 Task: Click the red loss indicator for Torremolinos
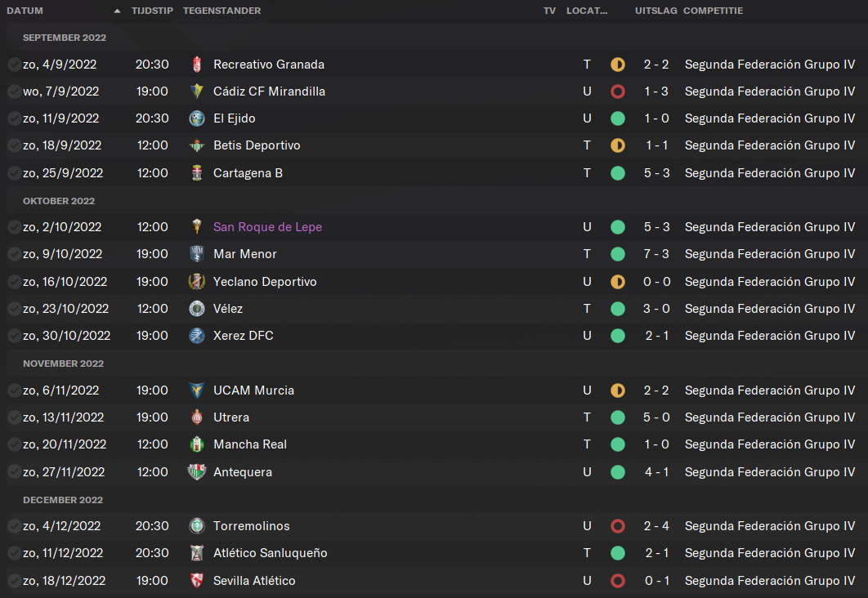tap(618, 526)
